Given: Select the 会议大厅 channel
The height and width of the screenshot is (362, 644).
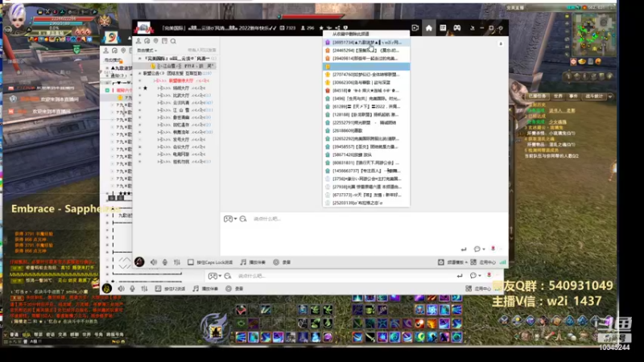Looking at the screenshot, I should click(180, 147).
